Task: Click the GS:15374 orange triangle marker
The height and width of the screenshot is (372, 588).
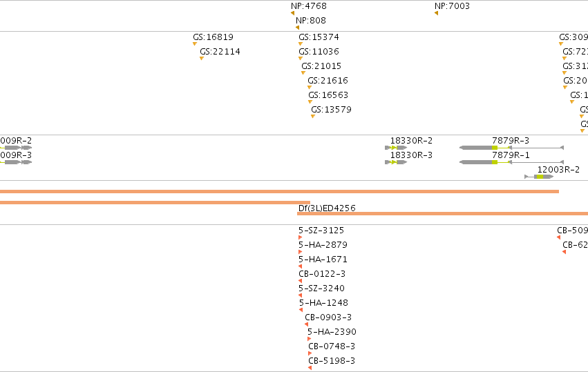Action: tap(301, 44)
